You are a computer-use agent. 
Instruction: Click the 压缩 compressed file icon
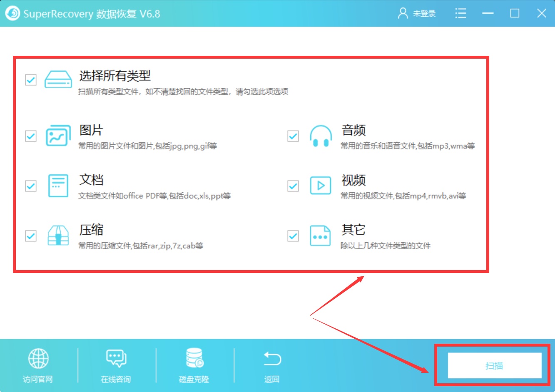(x=58, y=236)
